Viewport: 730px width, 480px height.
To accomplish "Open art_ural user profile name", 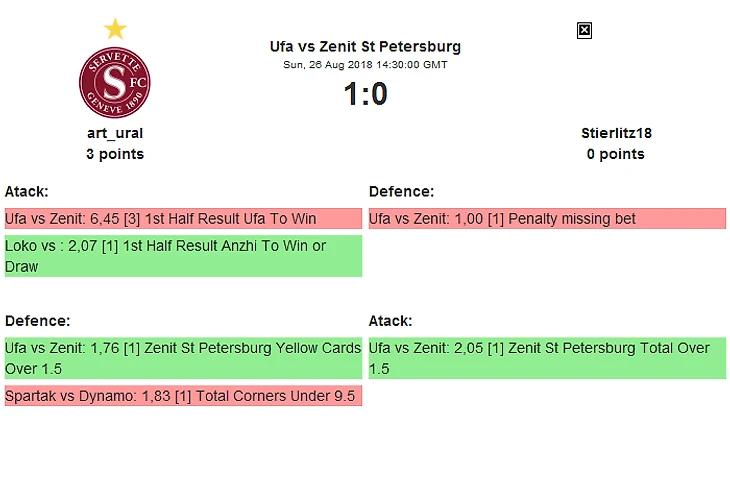I will (115, 133).
